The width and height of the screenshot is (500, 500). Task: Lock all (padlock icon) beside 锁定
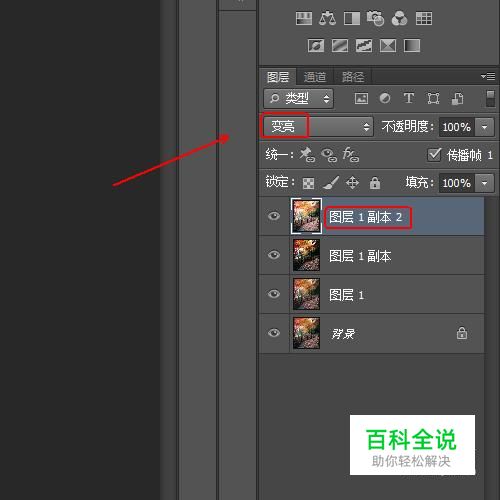[375, 183]
